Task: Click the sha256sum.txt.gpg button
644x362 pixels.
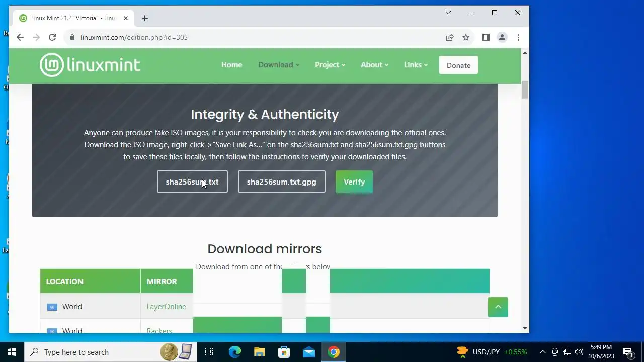Action: pos(282,182)
